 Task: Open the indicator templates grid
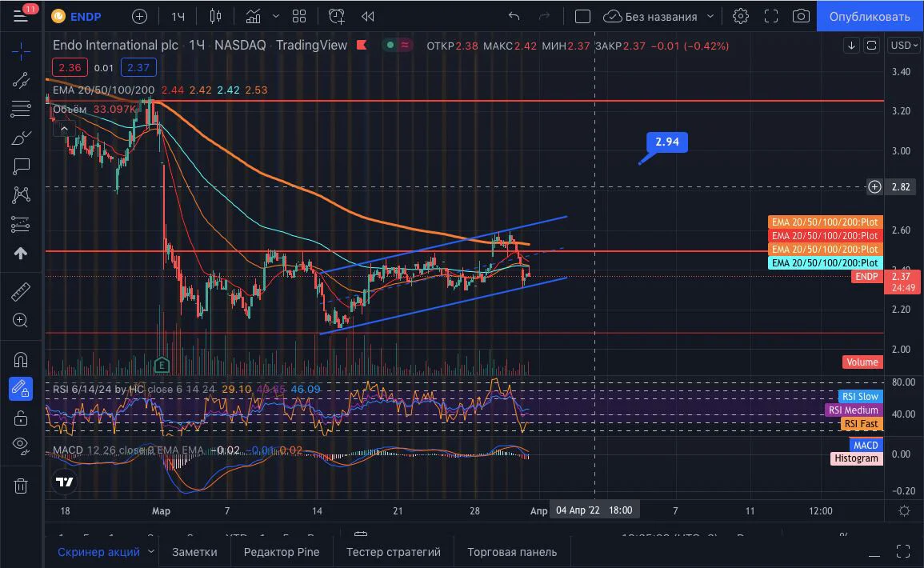pyautogui.click(x=299, y=17)
